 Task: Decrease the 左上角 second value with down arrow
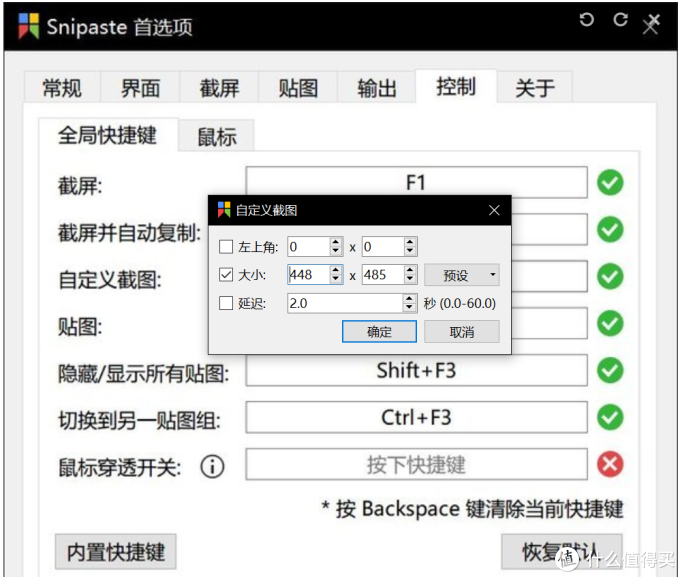coord(410,251)
